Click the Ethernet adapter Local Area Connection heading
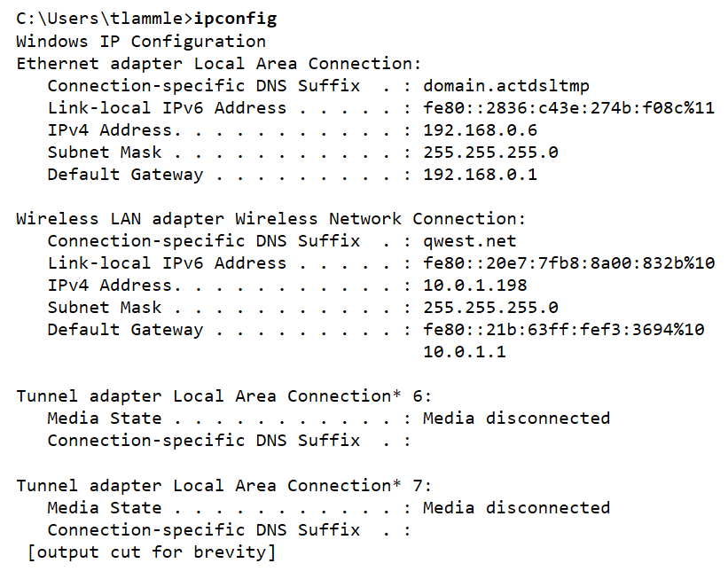The image size is (728, 579). coord(219,64)
